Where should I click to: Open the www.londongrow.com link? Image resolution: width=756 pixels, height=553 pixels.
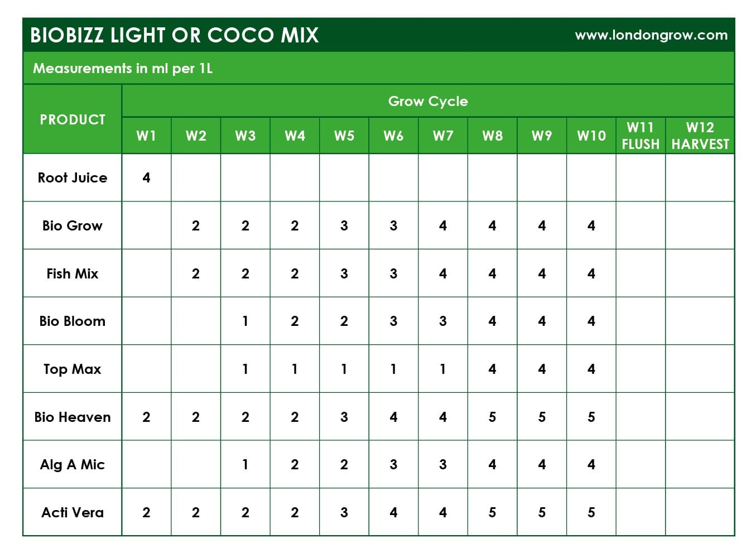click(x=651, y=35)
